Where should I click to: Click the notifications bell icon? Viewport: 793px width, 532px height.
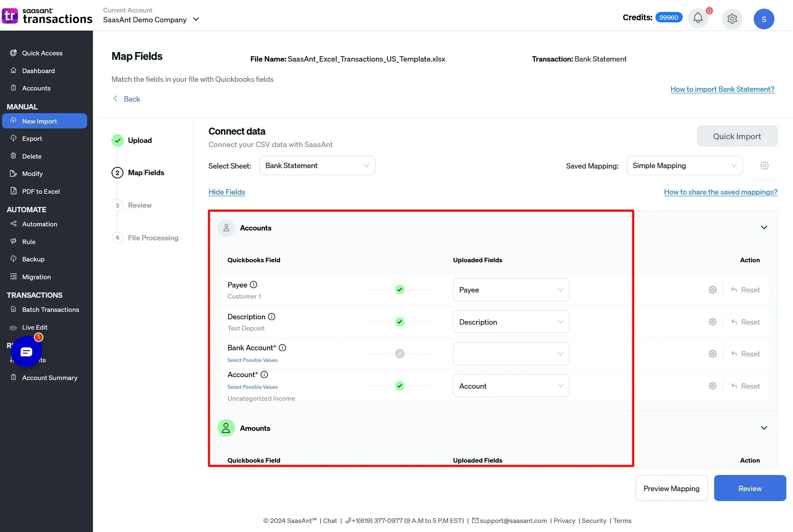click(x=698, y=19)
